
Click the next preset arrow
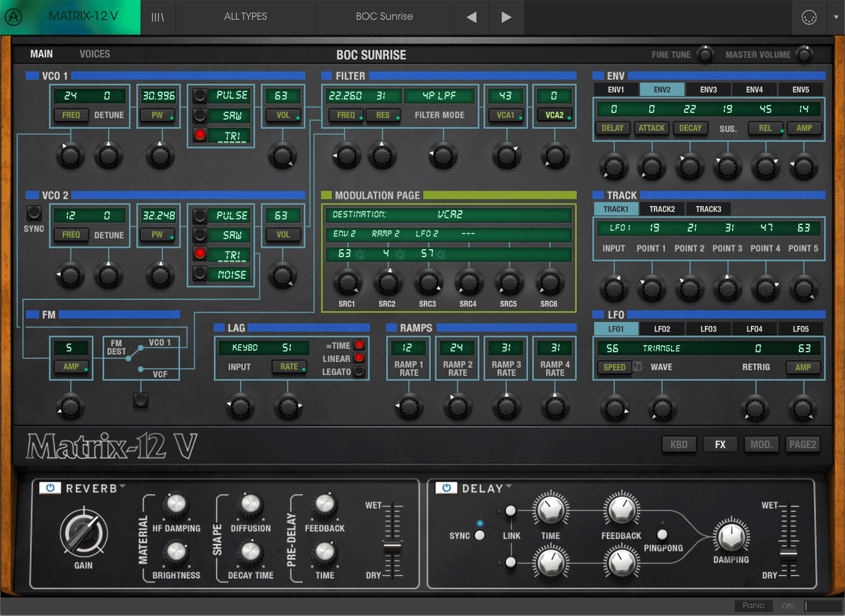tap(506, 17)
